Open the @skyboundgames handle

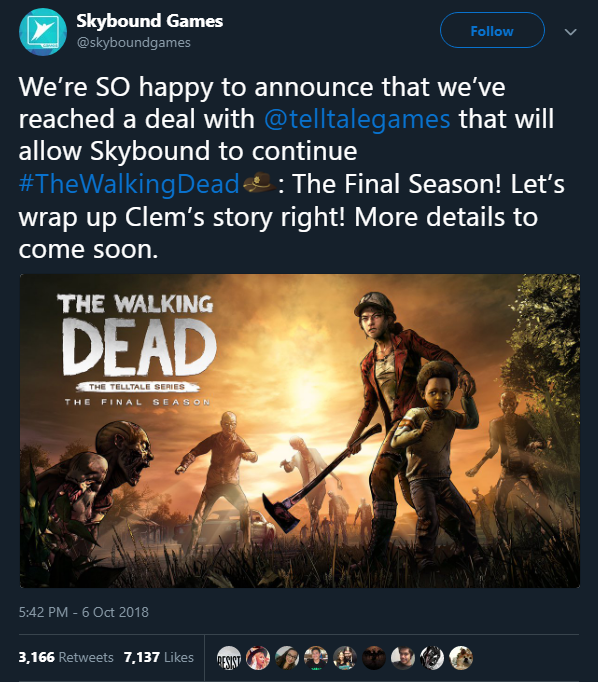[x=134, y=43]
